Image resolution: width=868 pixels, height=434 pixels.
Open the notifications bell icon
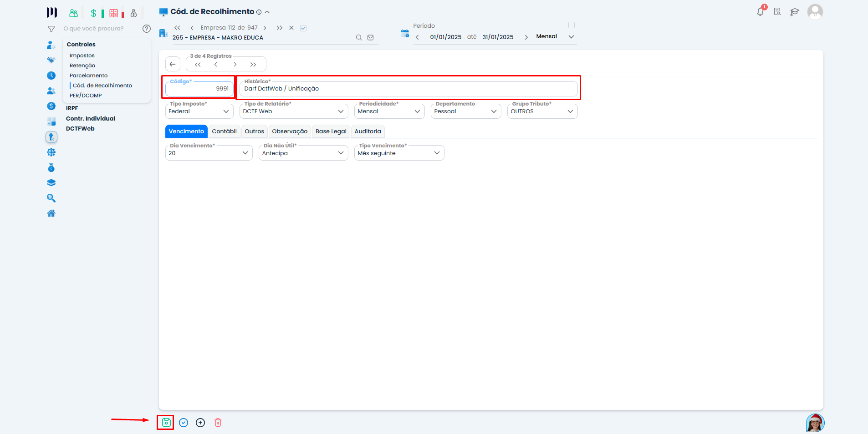pyautogui.click(x=760, y=12)
